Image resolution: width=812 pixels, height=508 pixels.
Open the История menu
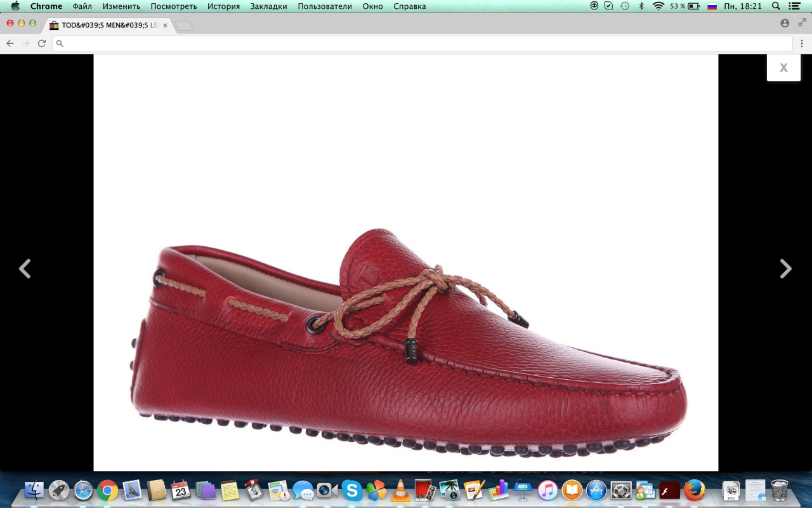point(223,6)
